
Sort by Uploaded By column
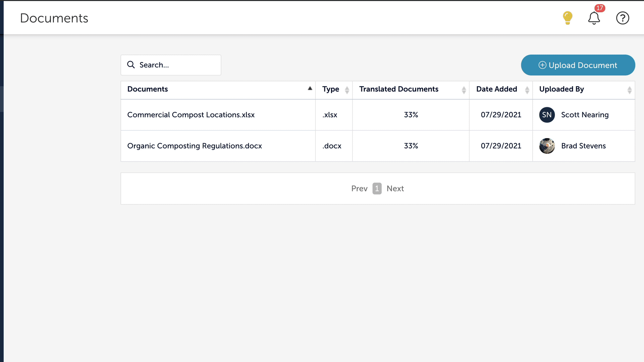[x=629, y=90]
